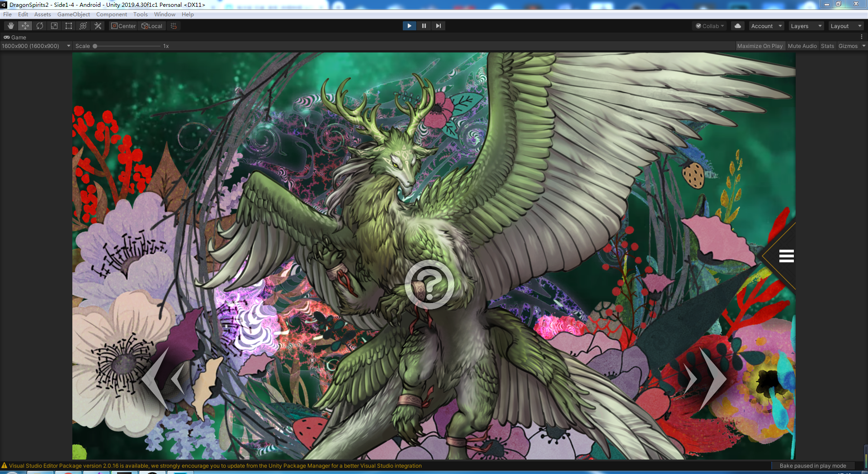Open the Layers dropdown
The width and height of the screenshot is (868, 474).
pyautogui.click(x=806, y=26)
